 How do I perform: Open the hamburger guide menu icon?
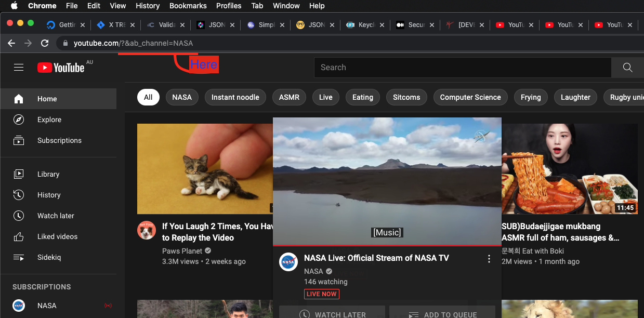[19, 67]
